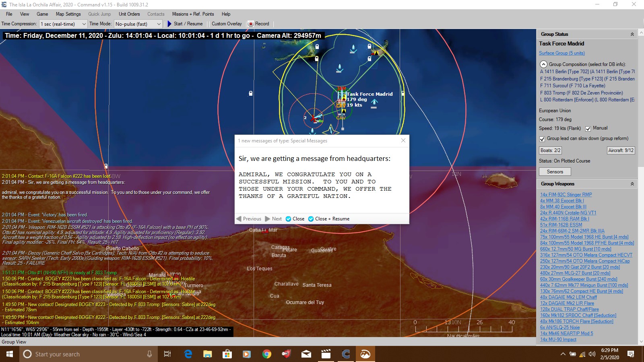Close the Special Messages dialog with X

403,140
